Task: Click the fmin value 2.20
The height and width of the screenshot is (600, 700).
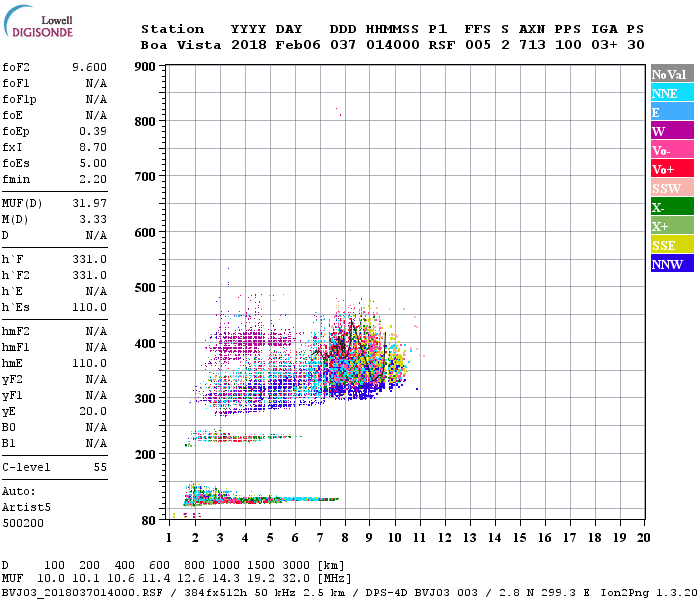Action: point(93,179)
